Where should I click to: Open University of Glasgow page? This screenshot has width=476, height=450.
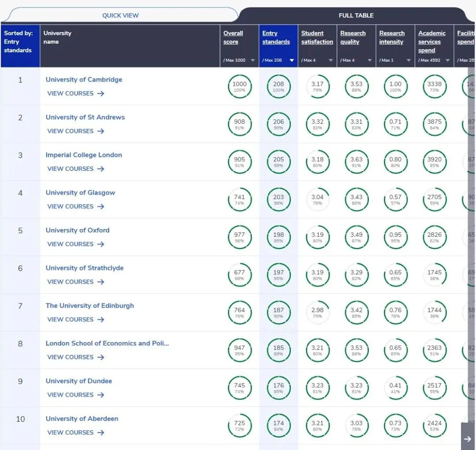[80, 192]
